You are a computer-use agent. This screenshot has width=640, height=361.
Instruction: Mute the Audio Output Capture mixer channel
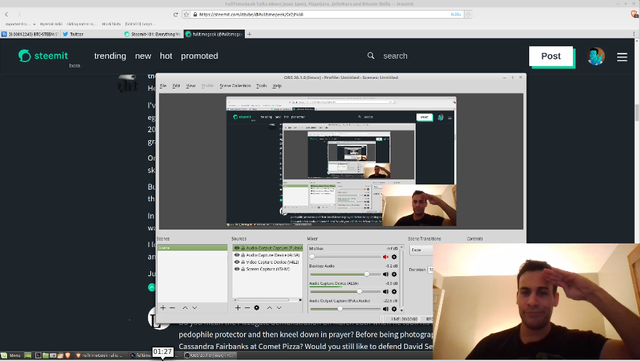point(385,309)
